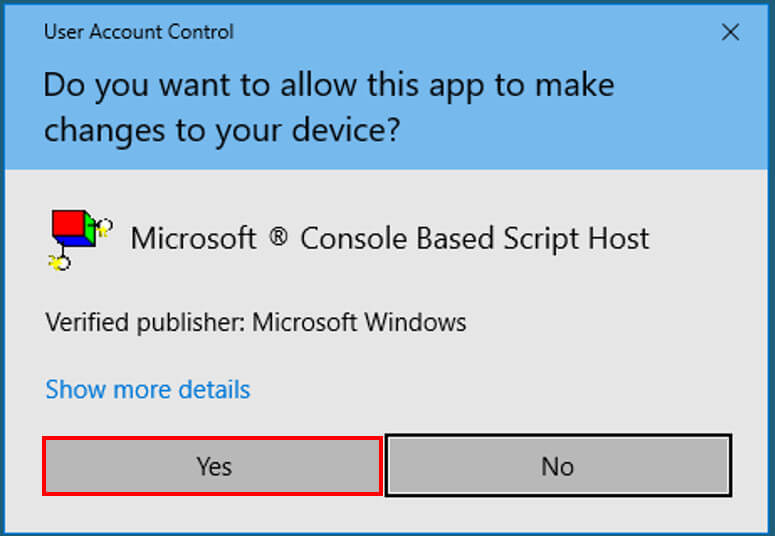Click the yellow gear below the icon cubes
775x536 pixels.
[x=59, y=263]
